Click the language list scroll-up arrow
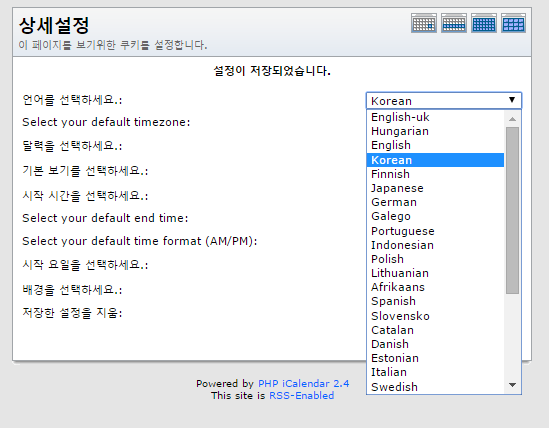The width and height of the screenshot is (549, 428). [x=512, y=119]
